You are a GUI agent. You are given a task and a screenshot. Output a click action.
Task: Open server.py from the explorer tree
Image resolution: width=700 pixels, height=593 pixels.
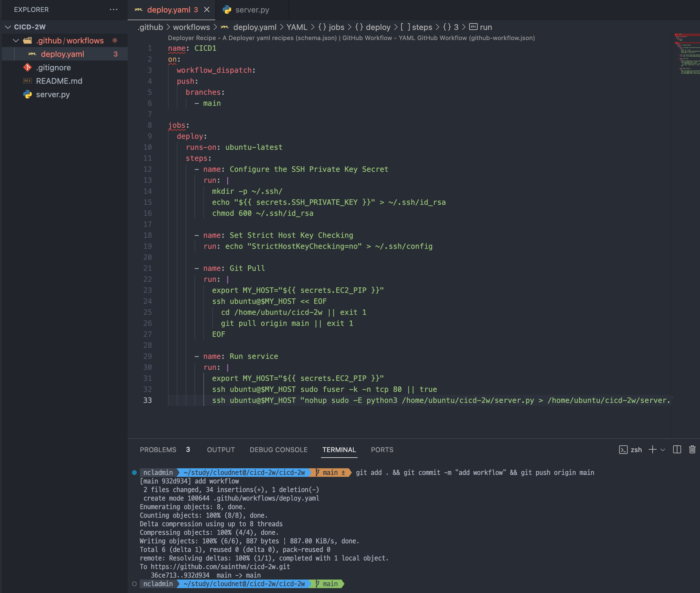pyautogui.click(x=53, y=94)
